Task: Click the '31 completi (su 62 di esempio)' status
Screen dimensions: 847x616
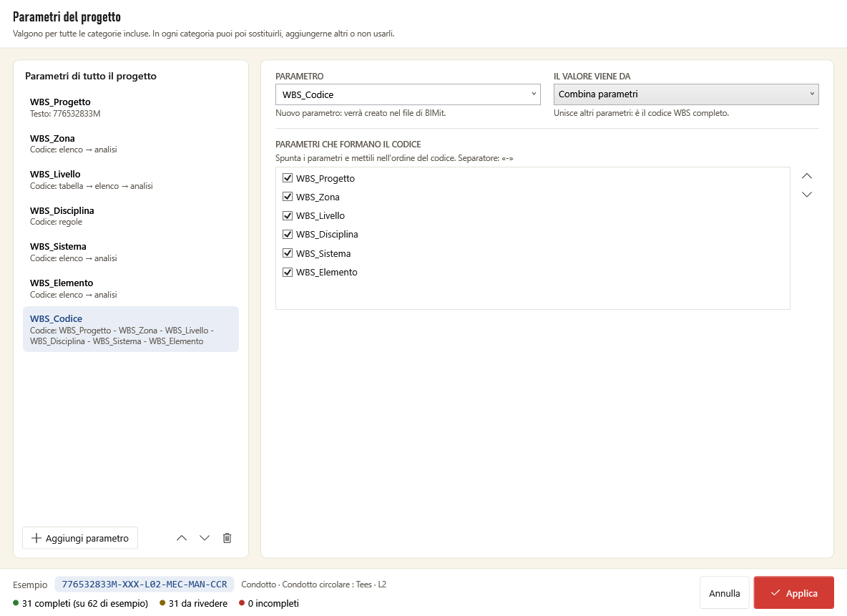Action: point(81,603)
